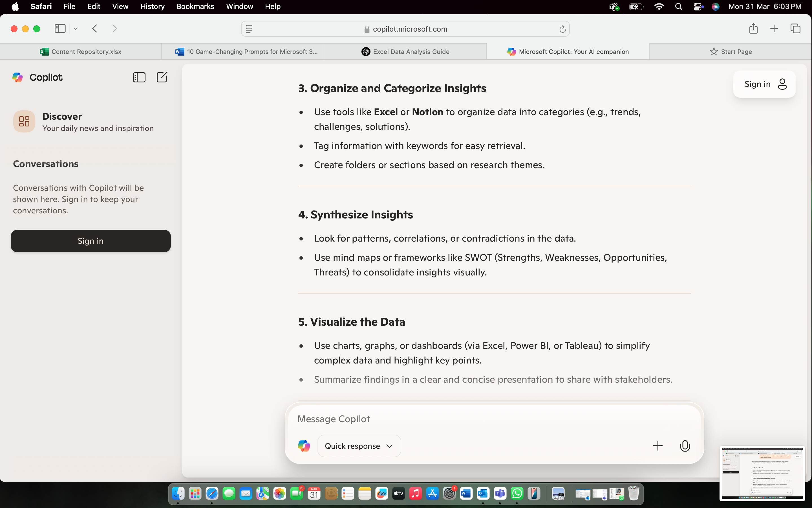Click the bullet 'Tag information with keywords for easy retrieval'
This screenshot has width=812, height=508.
[x=420, y=146]
